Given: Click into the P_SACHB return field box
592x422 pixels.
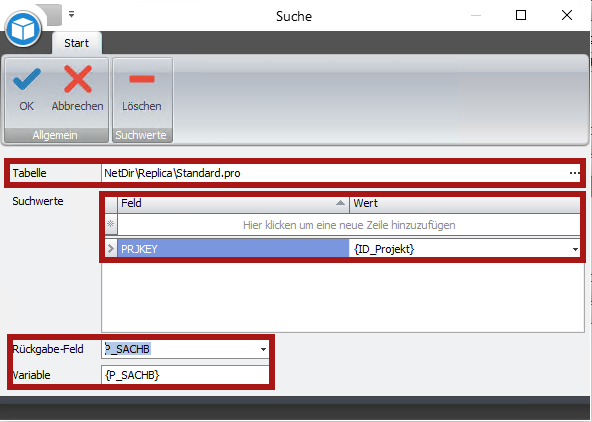Looking at the screenshot, I should (x=180, y=349).
